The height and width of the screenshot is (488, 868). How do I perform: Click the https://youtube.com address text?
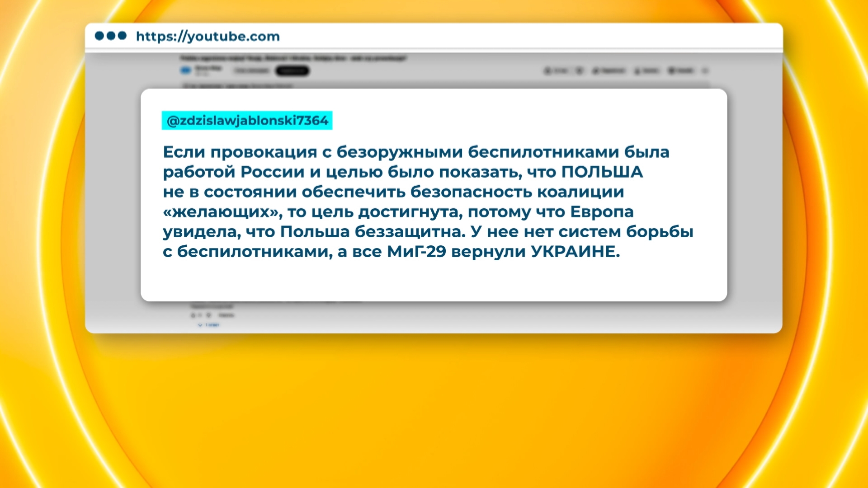(x=208, y=37)
